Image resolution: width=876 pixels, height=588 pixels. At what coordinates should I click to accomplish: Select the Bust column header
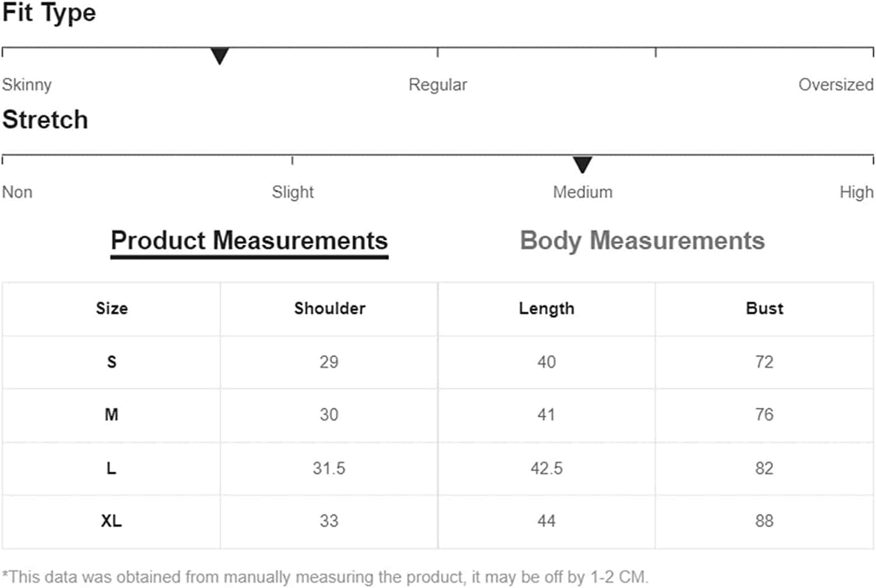(x=764, y=308)
